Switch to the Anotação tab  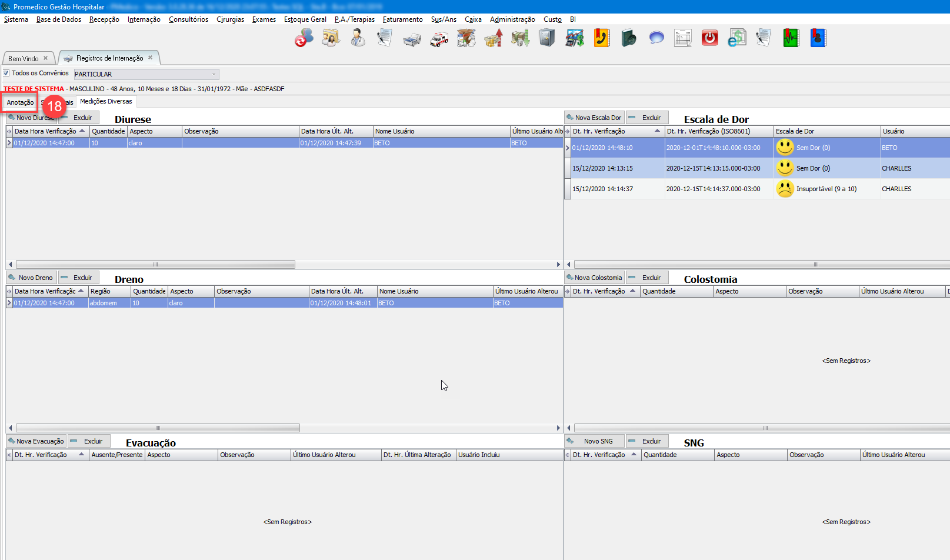(20, 102)
